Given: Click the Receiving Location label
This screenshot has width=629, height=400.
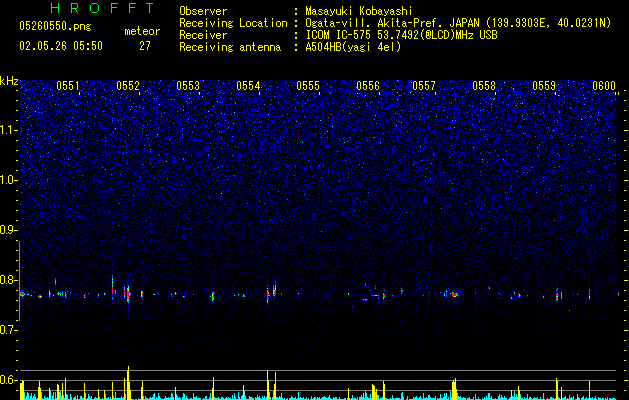Looking at the screenshot, I should (233, 23).
